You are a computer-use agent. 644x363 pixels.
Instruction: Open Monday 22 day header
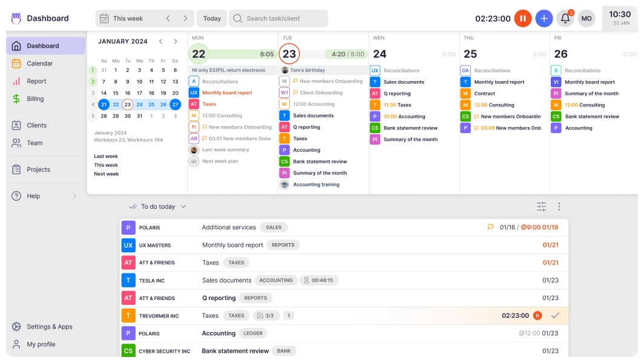click(199, 54)
